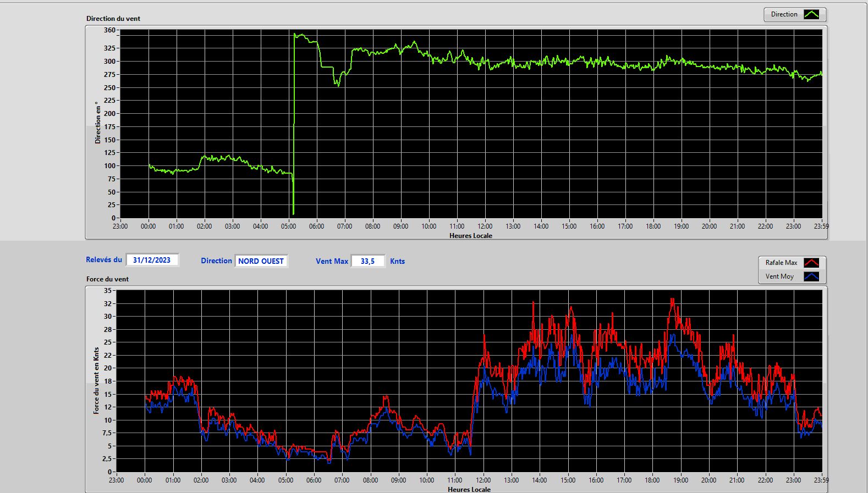The width and height of the screenshot is (868, 493).
Task: Click the 7,5 value on force axis
Action: (x=106, y=433)
